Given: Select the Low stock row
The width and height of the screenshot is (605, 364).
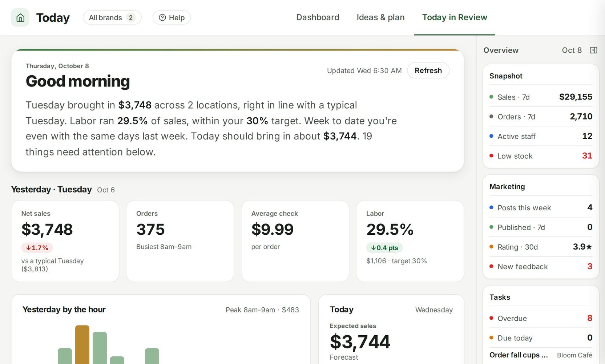Looking at the screenshot, I should (x=541, y=156).
